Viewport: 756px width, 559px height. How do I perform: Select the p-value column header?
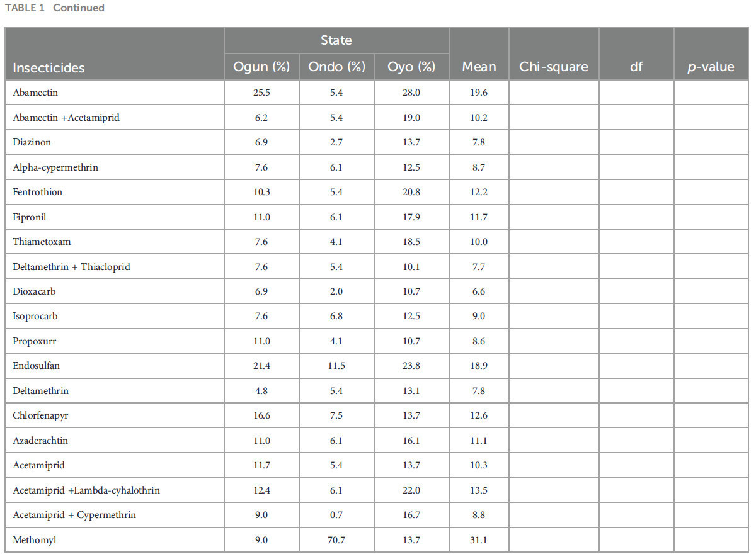pos(711,67)
